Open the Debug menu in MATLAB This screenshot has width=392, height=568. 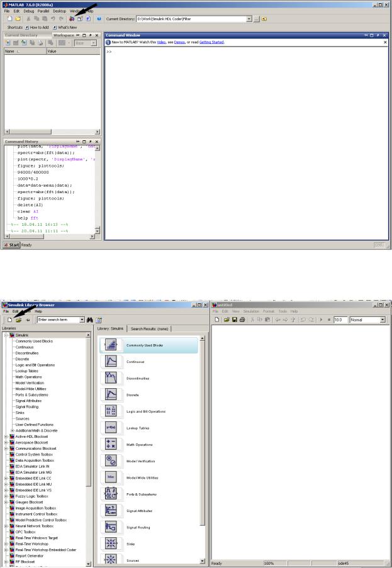[x=28, y=11]
